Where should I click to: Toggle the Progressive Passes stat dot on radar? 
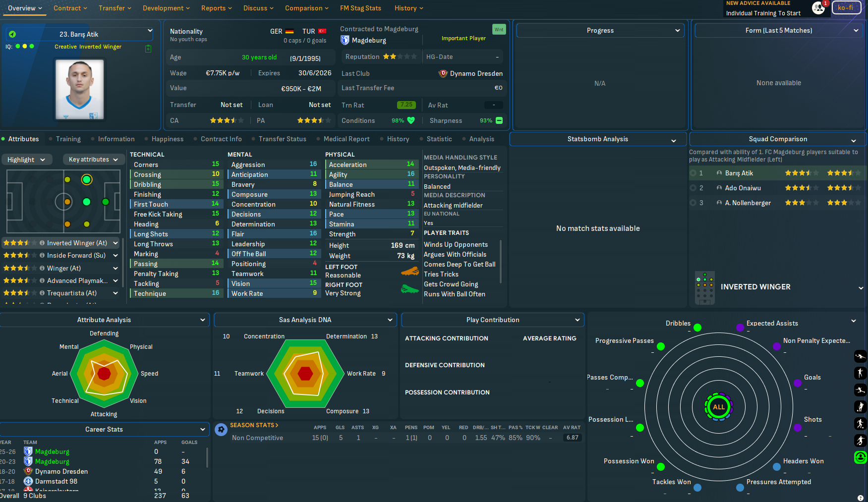coord(661,346)
